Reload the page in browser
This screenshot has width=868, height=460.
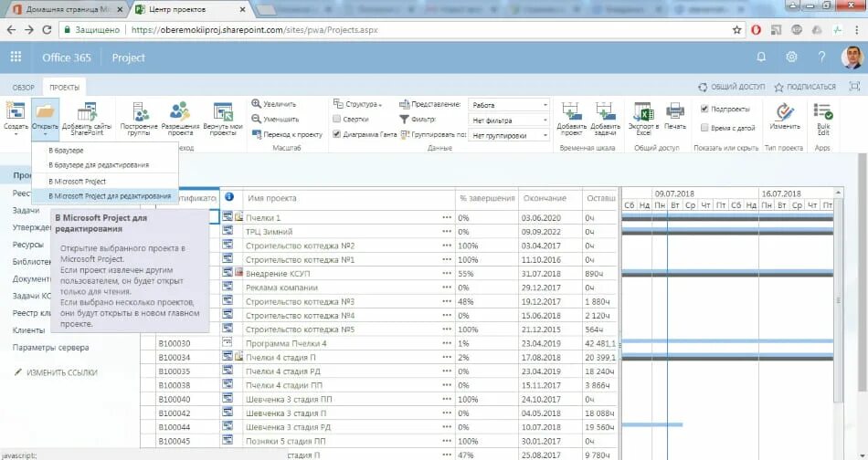tap(47, 30)
